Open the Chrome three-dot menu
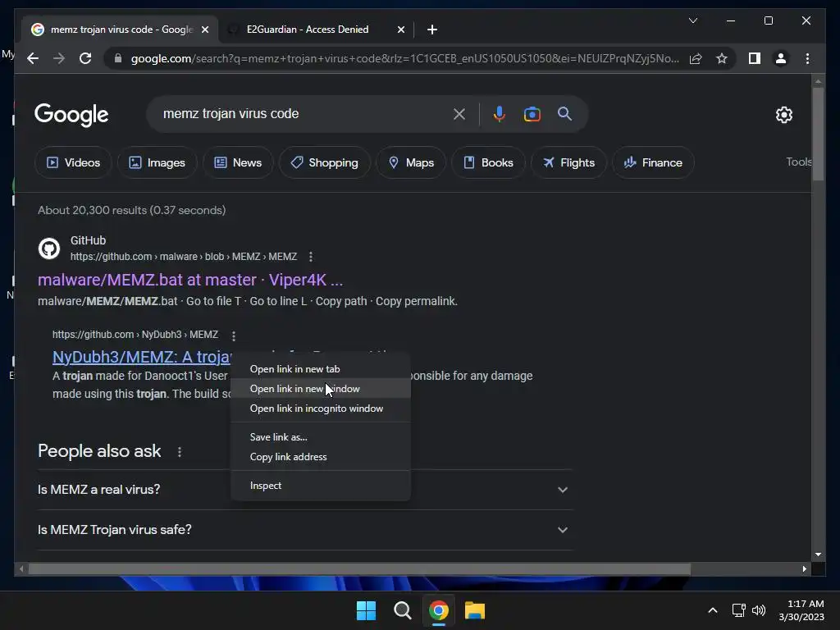 (807, 58)
